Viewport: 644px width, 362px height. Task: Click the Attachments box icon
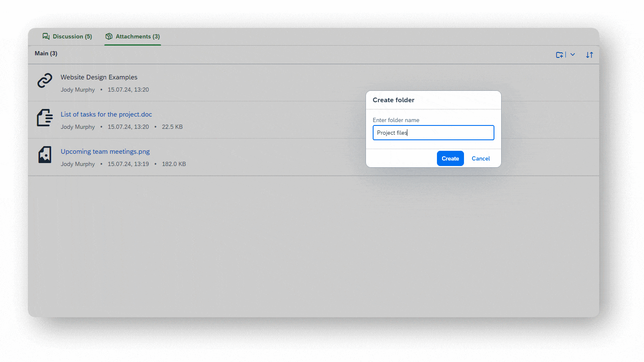109,36
